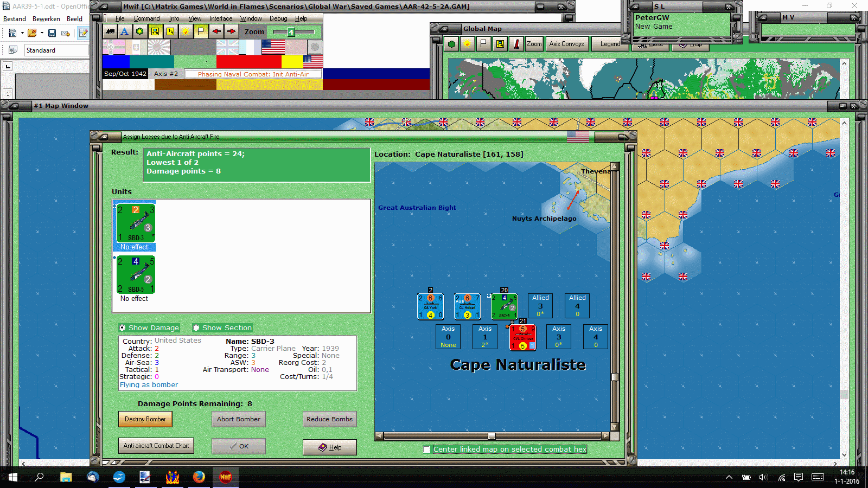Click the sun weather icon in Global Map toolbar

coord(467,44)
